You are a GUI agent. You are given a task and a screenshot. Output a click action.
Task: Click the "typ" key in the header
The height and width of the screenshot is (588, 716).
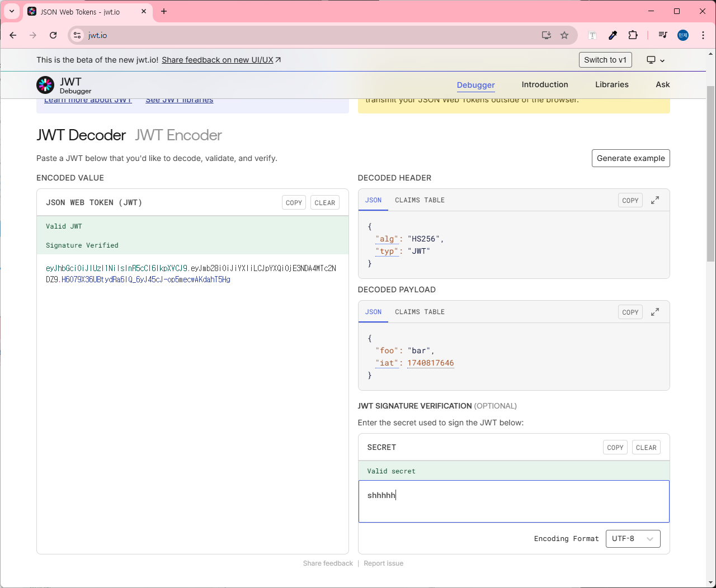tap(387, 251)
